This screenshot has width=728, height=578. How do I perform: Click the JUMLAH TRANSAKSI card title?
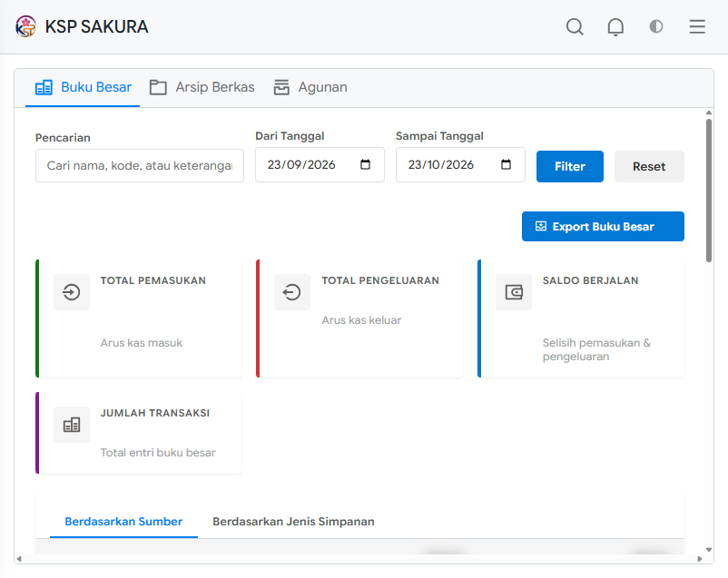click(x=155, y=413)
